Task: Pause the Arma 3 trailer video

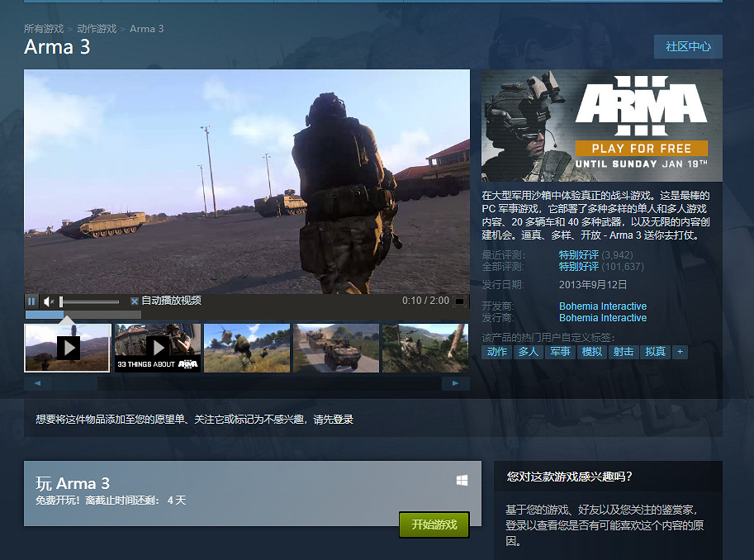Action: (x=32, y=301)
